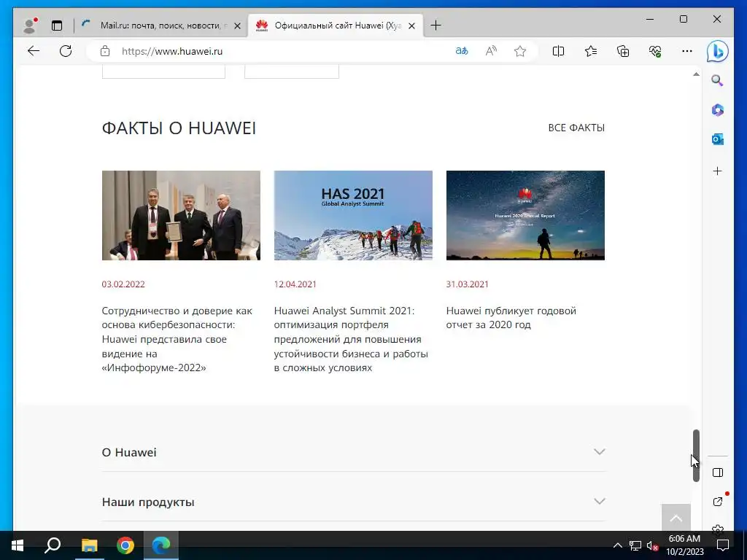Toggle sidebar visibility icon near bottom
The width and height of the screenshot is (747, 560).
(718, 472)
